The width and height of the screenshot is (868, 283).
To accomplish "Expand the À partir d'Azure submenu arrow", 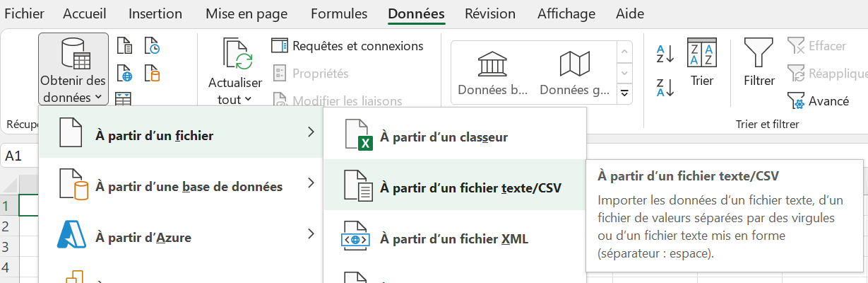I will (x=311, y=233).
